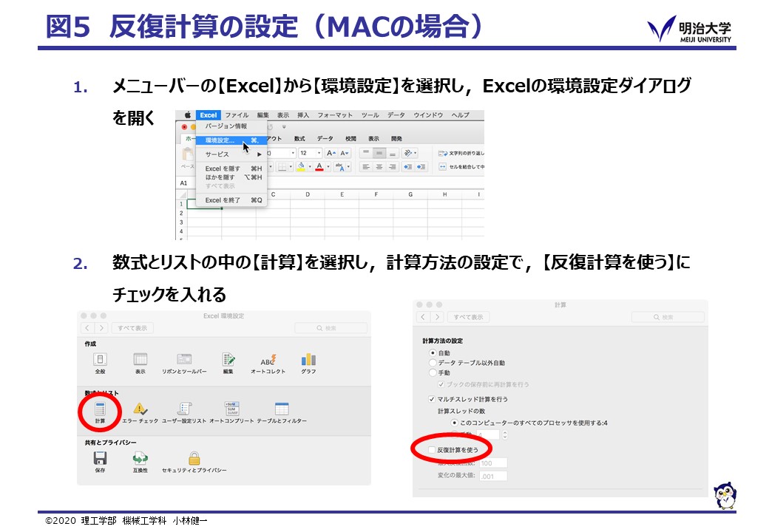Click the thread count stepper arrows
Image resolution: width=769 pixels, height=532 pixels.
504,435
